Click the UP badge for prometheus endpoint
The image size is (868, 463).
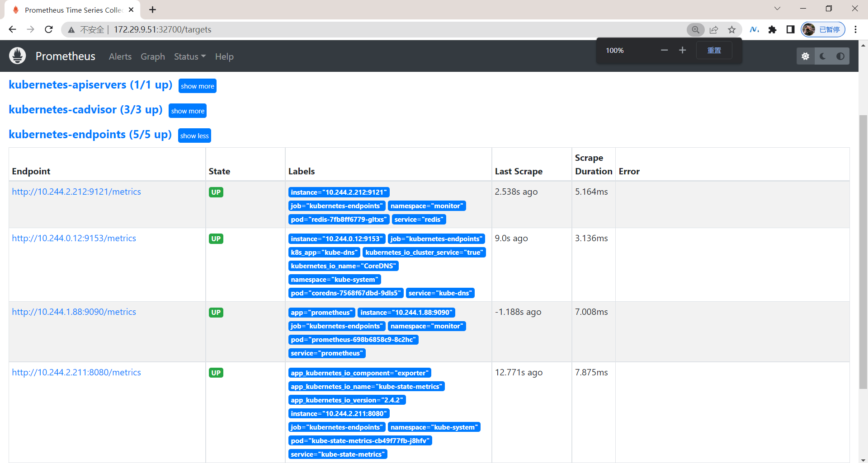coord(216,312)
